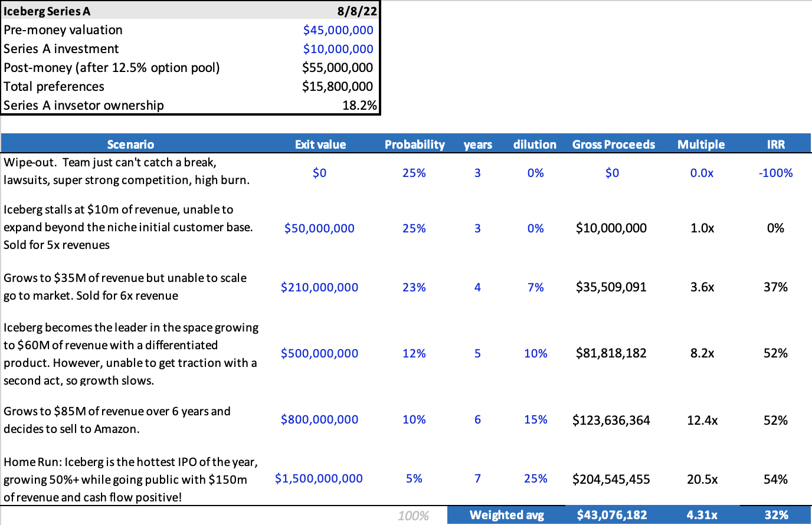Image resolution: width=812 pixels, height=525 pixels.
Task: Select the Pre-money valuation $45,000,000 cell
Action: (338, 30)
